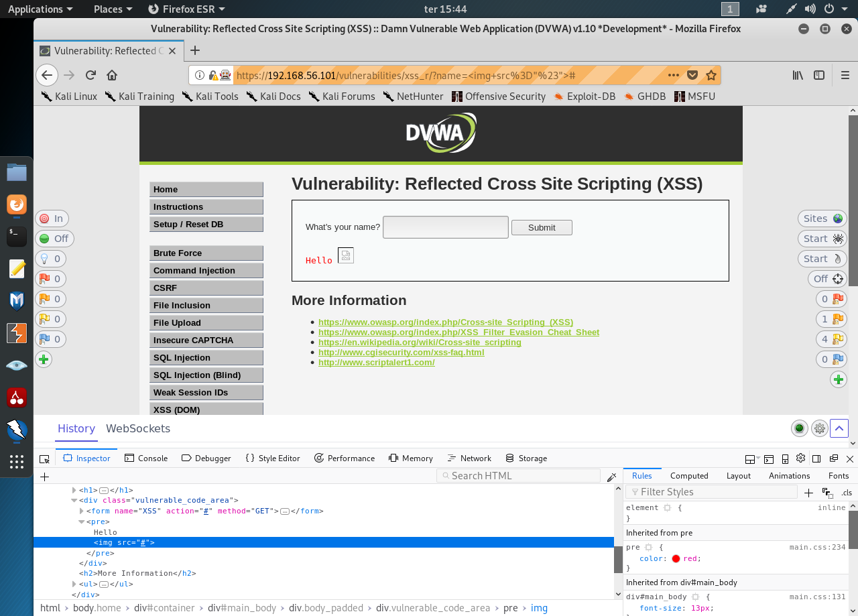Open Firefox ESR app menu dropdown

point(186,9)
